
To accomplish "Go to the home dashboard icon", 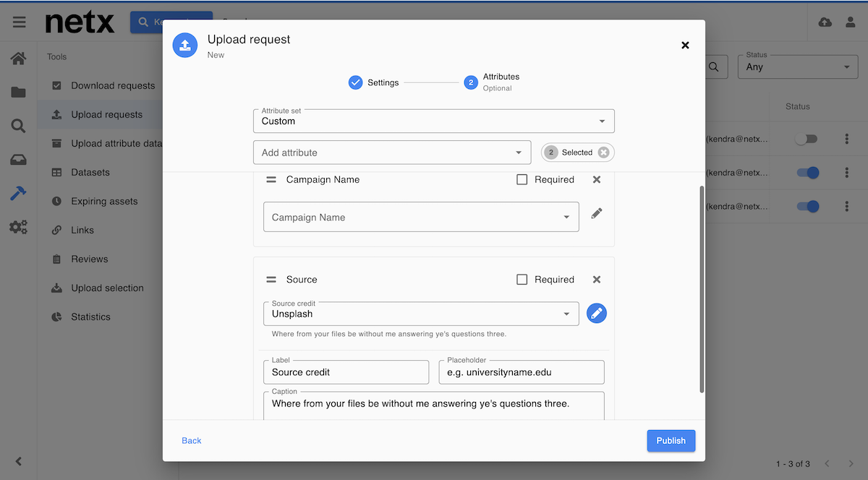I will pyautogui.click(x=18, y=58).
